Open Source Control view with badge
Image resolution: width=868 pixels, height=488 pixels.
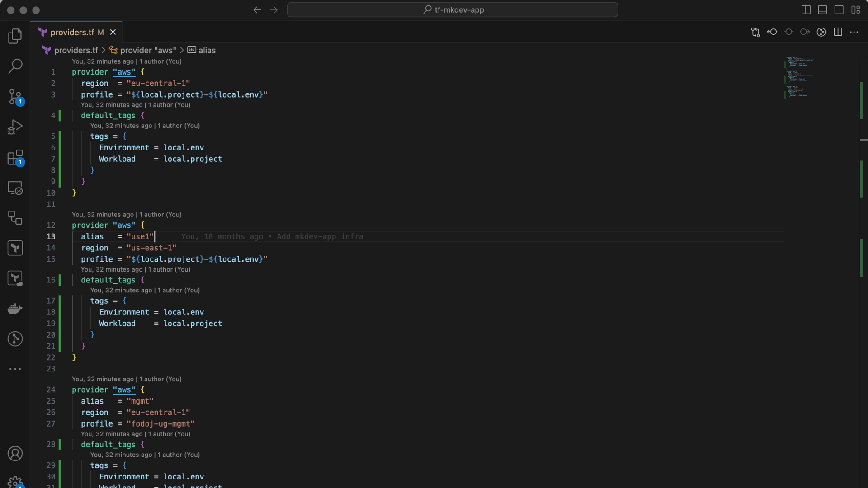15,97
